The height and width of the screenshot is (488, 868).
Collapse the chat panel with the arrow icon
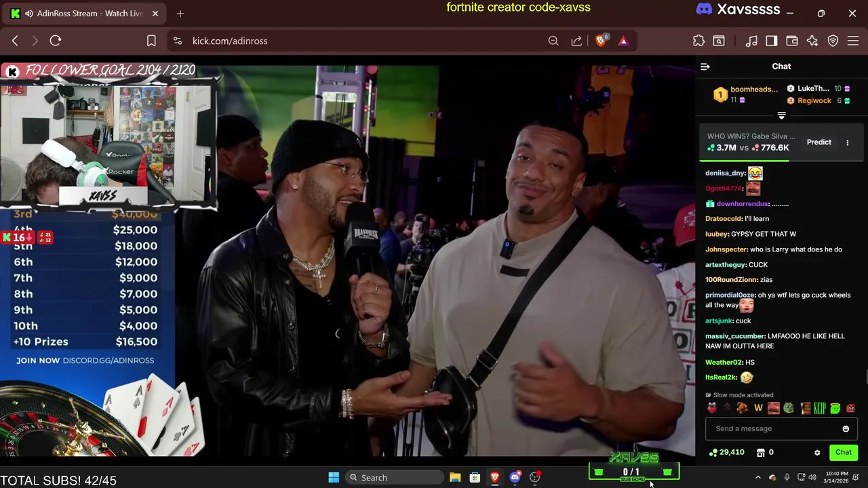pyautogui.click(x=705, y=66)
